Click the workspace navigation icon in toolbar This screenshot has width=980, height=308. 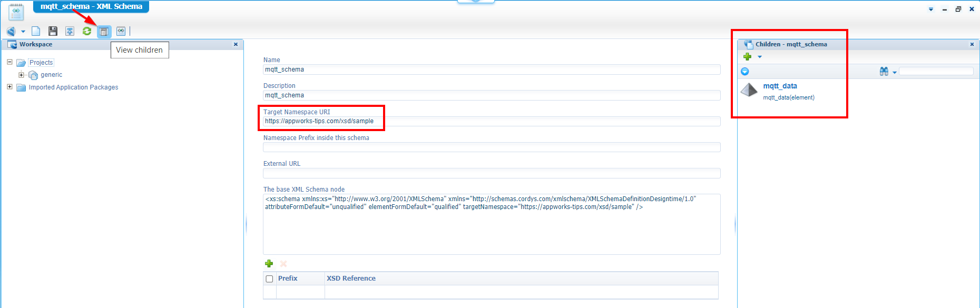11,32
